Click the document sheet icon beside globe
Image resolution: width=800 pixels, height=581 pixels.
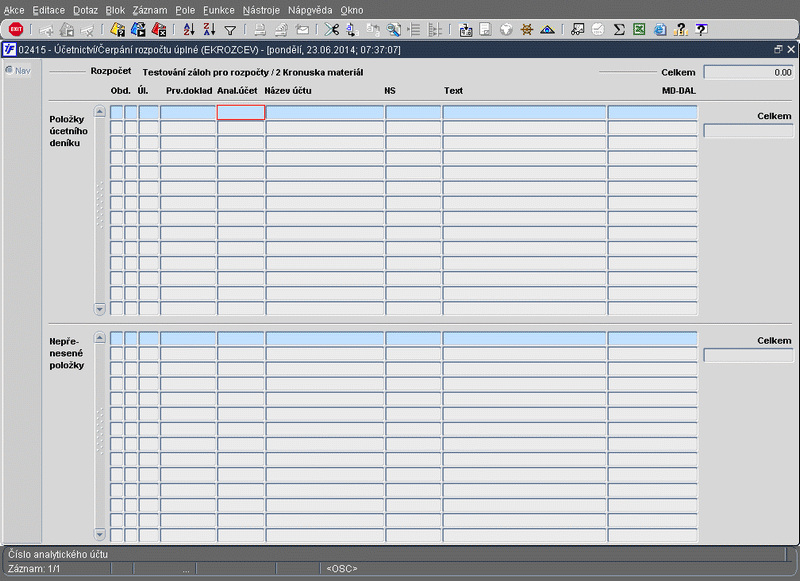click(485, 30)
